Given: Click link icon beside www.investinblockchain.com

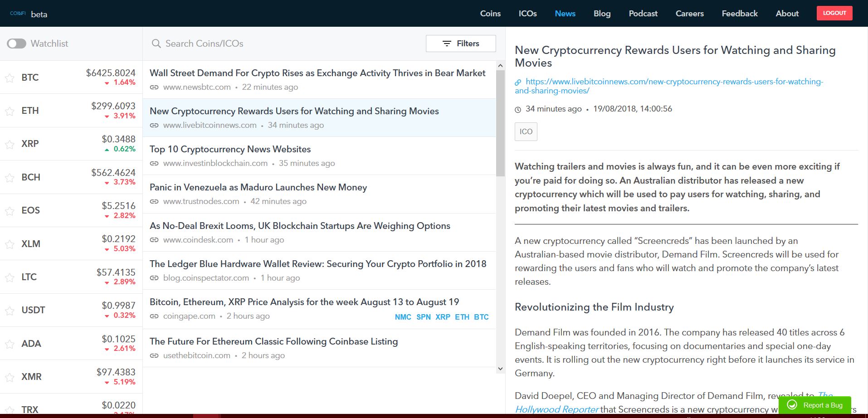Looking at the screenshot, I should tap(154, 163).
